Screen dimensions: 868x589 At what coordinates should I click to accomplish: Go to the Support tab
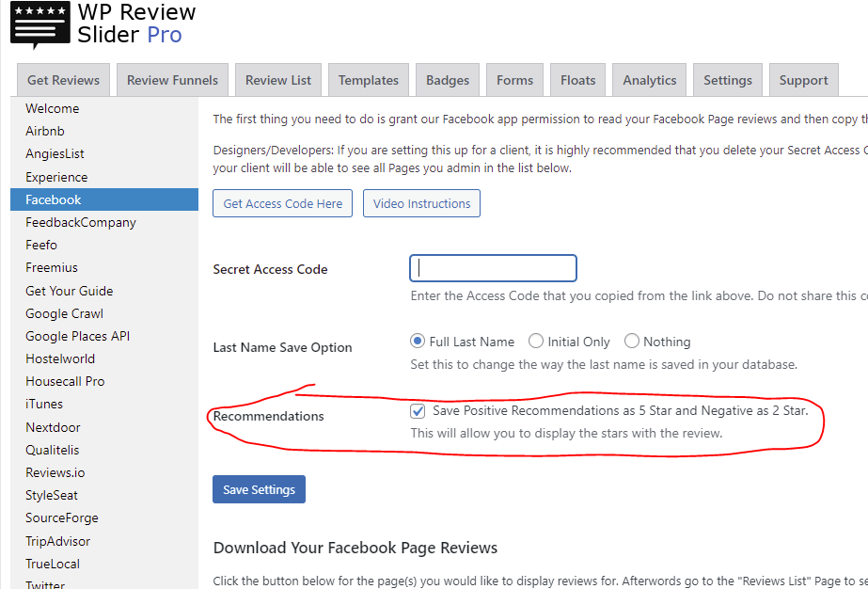804,80
